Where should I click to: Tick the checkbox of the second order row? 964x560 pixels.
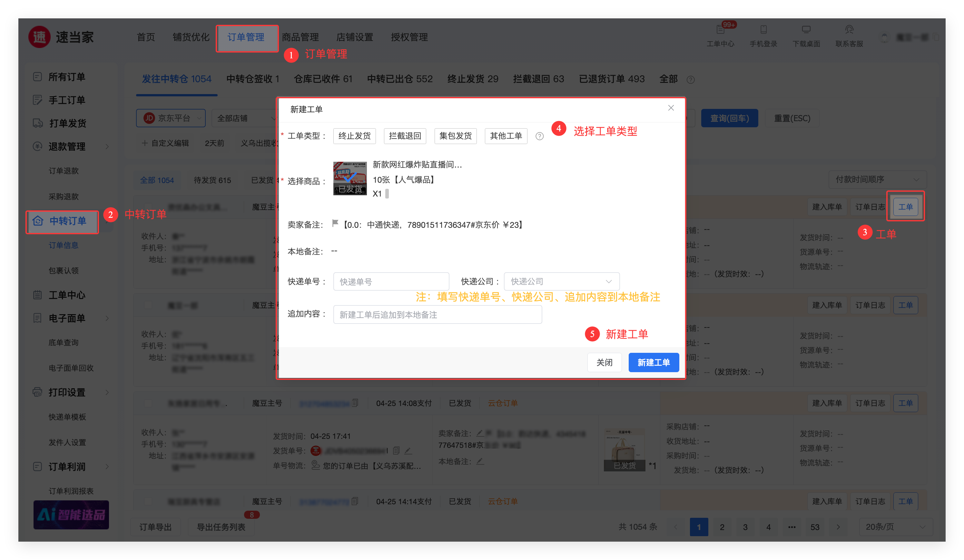pos(148,305)
